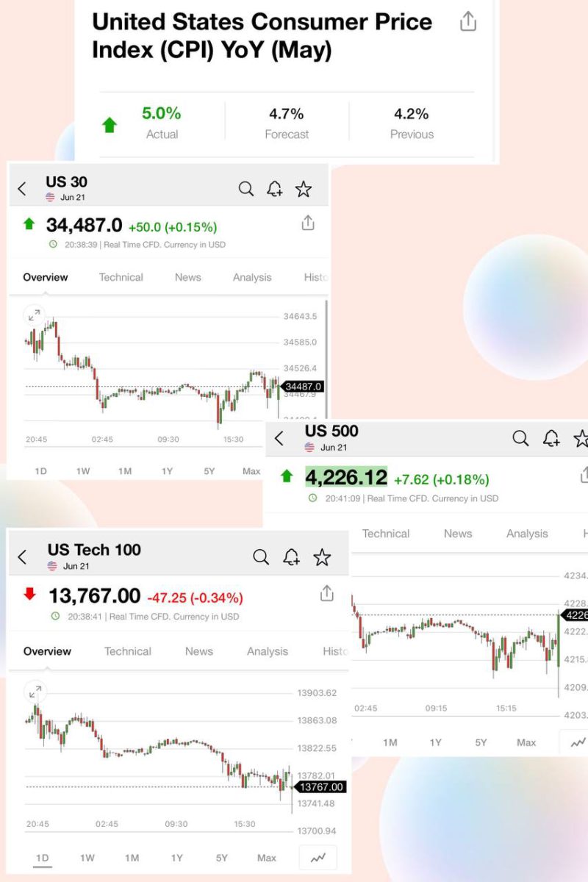Open search in US 500 header

(x=520, y=439)
